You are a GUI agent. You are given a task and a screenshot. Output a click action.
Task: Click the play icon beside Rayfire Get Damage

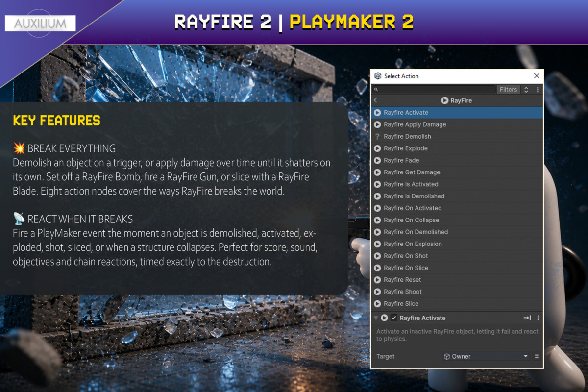(x=377, y=172)
